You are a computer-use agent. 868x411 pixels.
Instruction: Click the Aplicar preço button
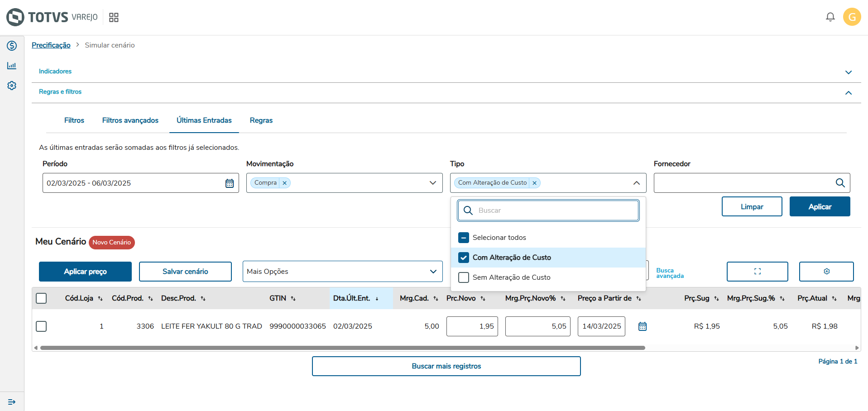pyautogui.click(x=85, y=272)
